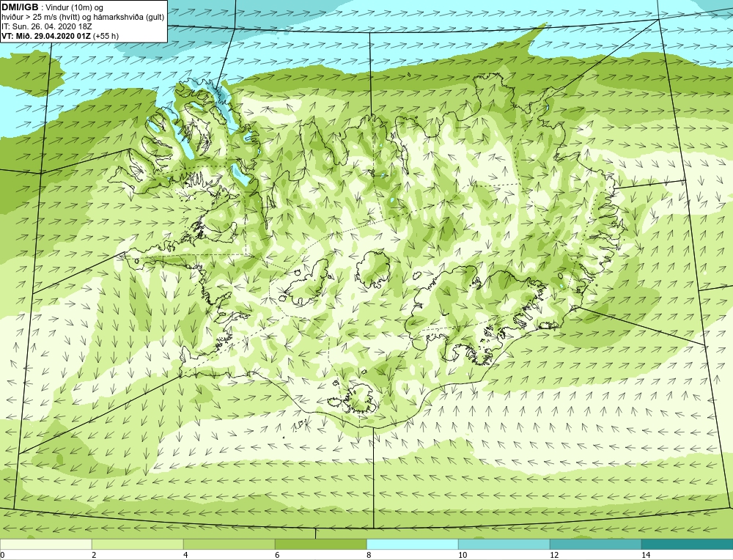
Task: Click the legend scale label '10'
Action: pyautogui.click(x=463, y=555)
